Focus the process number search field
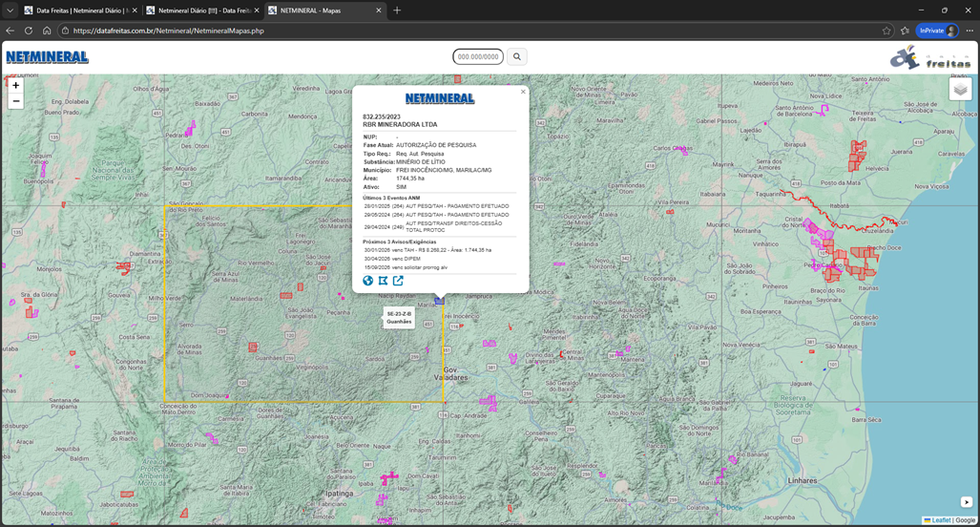The image size is (980, 527). [478, 57]
